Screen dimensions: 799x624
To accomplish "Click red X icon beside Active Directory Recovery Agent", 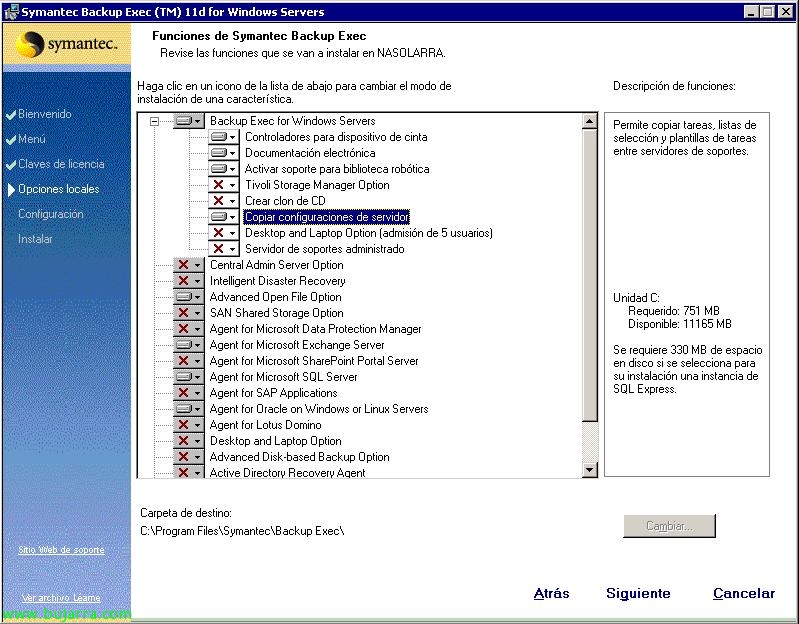I will pos(189,472).
